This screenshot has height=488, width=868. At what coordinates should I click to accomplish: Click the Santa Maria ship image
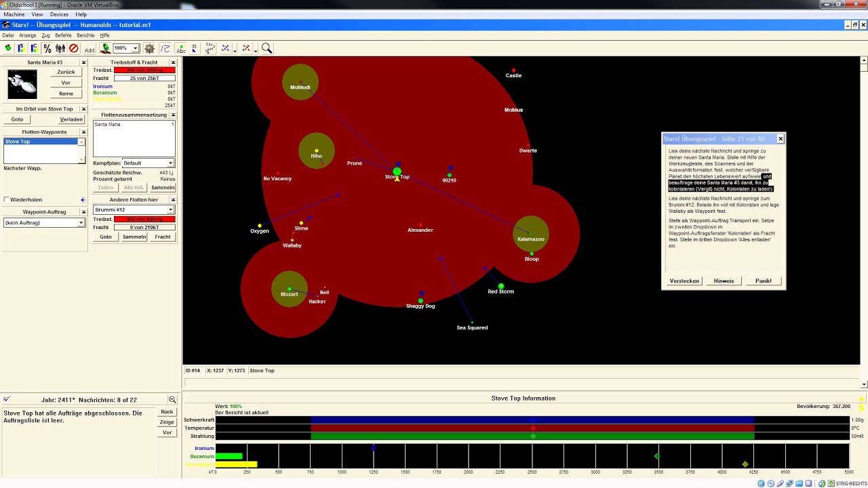22,84
